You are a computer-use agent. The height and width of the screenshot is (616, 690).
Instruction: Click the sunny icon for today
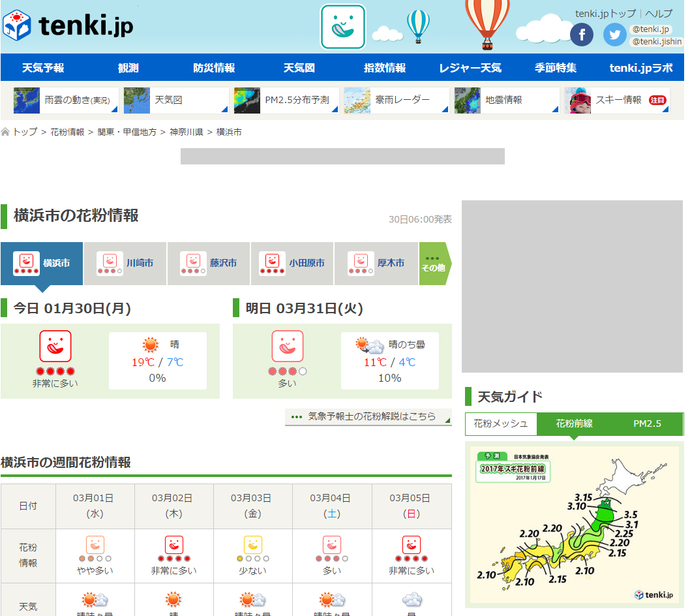[151, 345]
